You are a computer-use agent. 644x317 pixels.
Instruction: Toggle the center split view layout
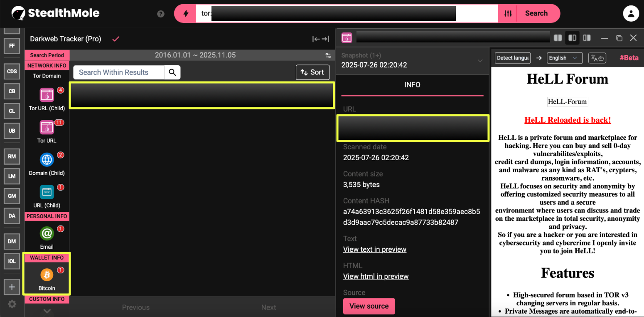click(x=572, y=38)
